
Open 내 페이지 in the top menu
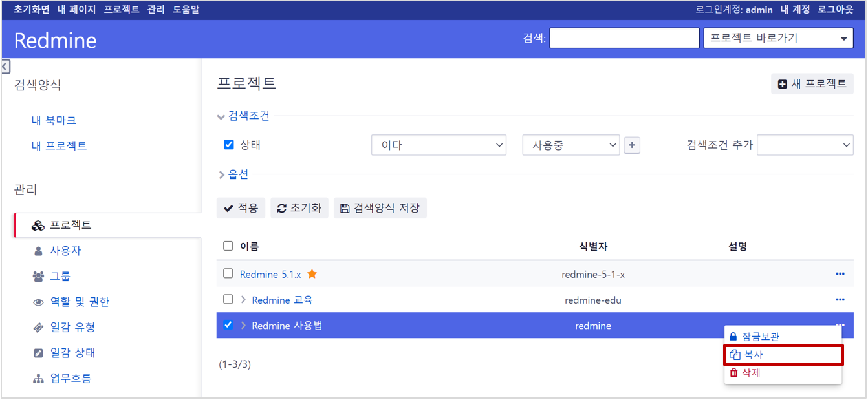[x=76, y=10]
